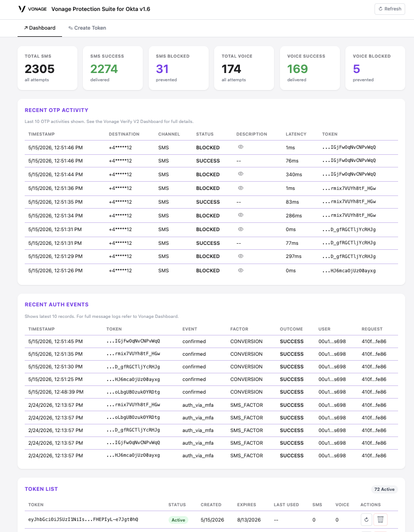Click the User column header
This screenshot has width=414, height=532.
pyautogui.click(x=325, y=329)
